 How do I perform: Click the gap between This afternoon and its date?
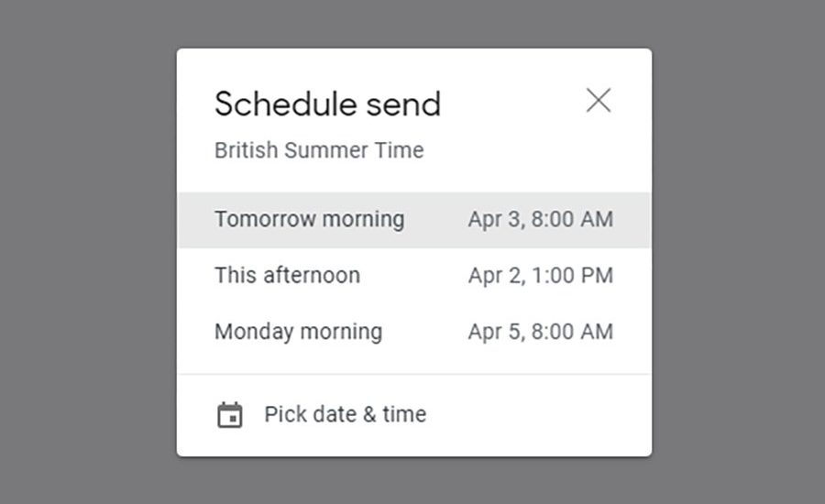click(x=414, y=276)
